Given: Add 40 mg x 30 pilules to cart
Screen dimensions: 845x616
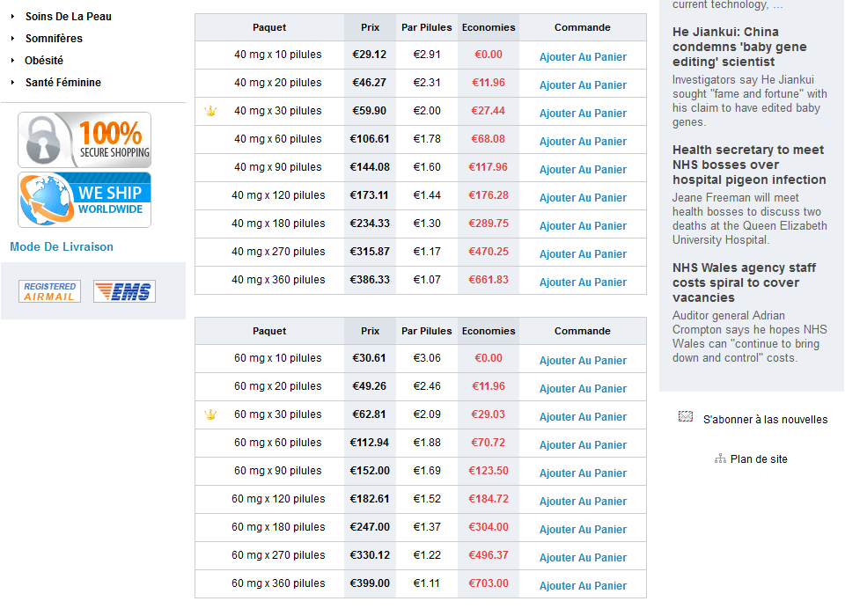Looking at the screenshot, I should [583, 114].
